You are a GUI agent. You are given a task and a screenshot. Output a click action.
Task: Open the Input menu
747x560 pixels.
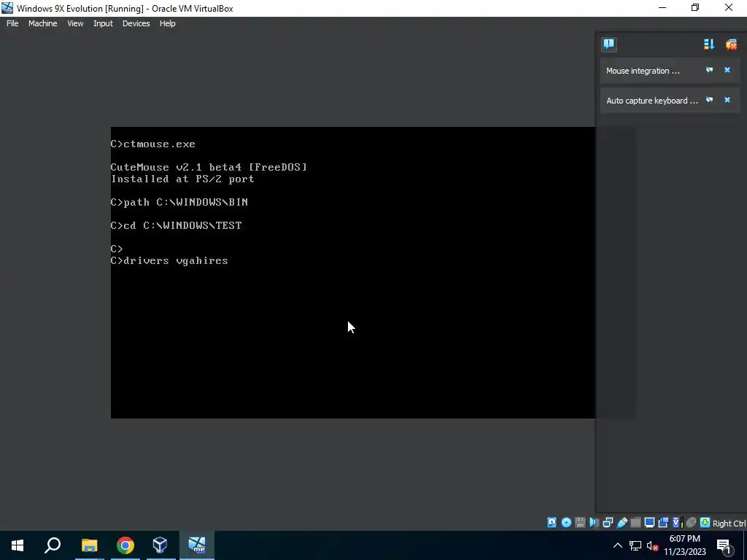click(103, 23)
